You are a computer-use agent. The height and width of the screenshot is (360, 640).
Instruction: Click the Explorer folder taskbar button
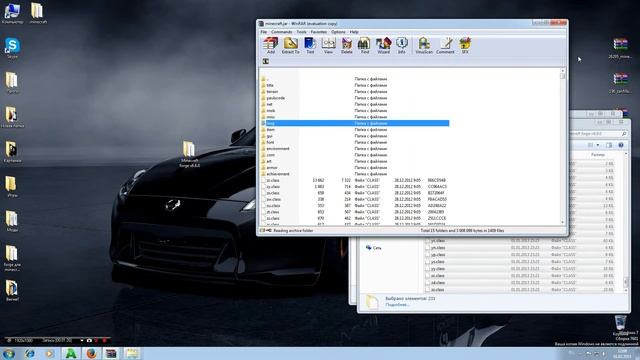tap(131, 353)
